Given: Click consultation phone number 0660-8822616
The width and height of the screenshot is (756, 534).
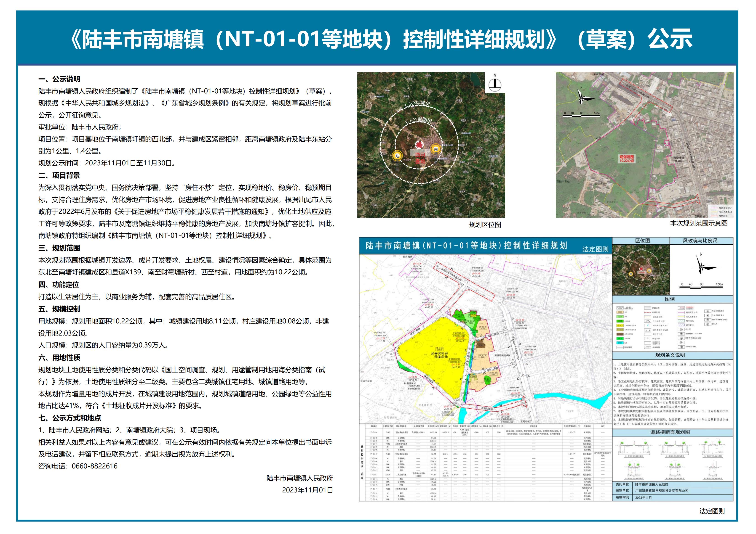Looking at the screenshot, I should tap(94, 466).
